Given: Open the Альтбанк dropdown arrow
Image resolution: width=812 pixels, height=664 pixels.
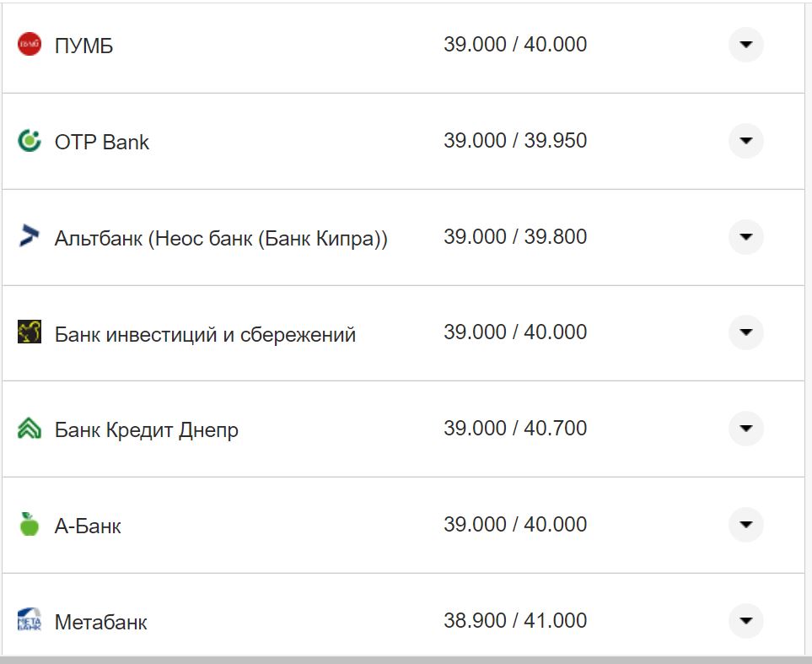Looking at the screenshot, I should coord(745,237).
